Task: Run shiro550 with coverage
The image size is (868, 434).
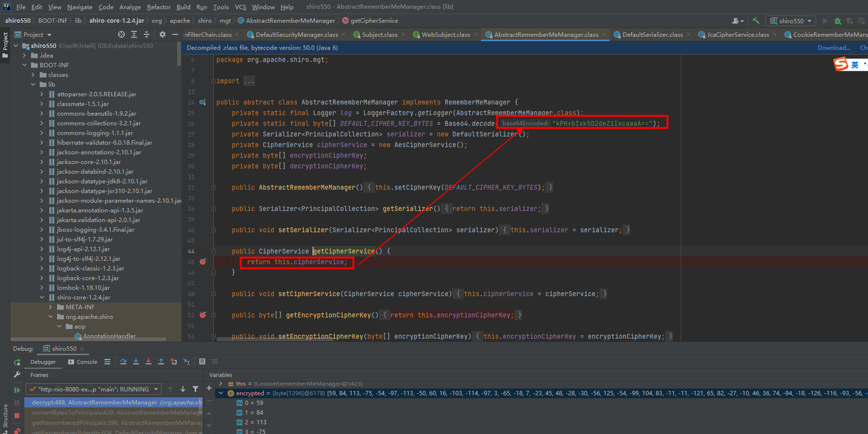Action: tap(850, 21)
